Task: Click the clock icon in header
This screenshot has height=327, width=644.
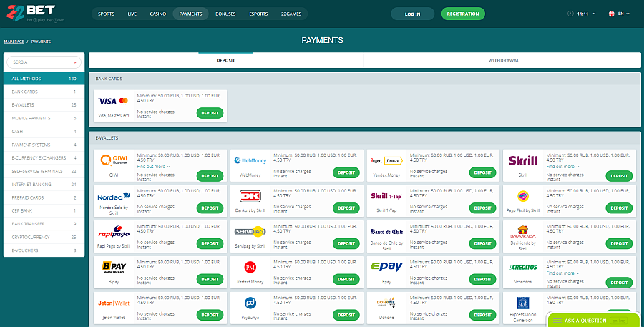Action: [x=570, y=14]
